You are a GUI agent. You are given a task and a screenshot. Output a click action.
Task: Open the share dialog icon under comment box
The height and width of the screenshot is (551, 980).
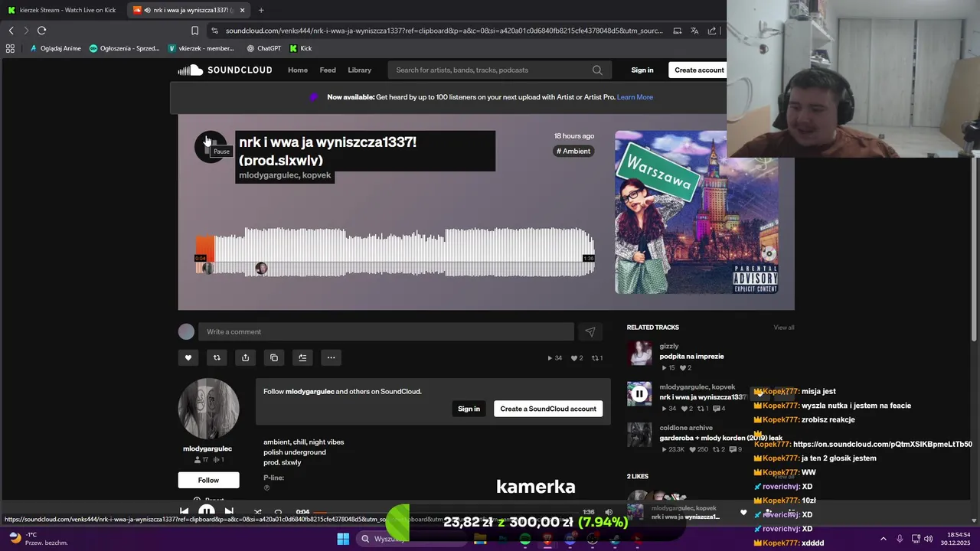[x=245, y=357]
